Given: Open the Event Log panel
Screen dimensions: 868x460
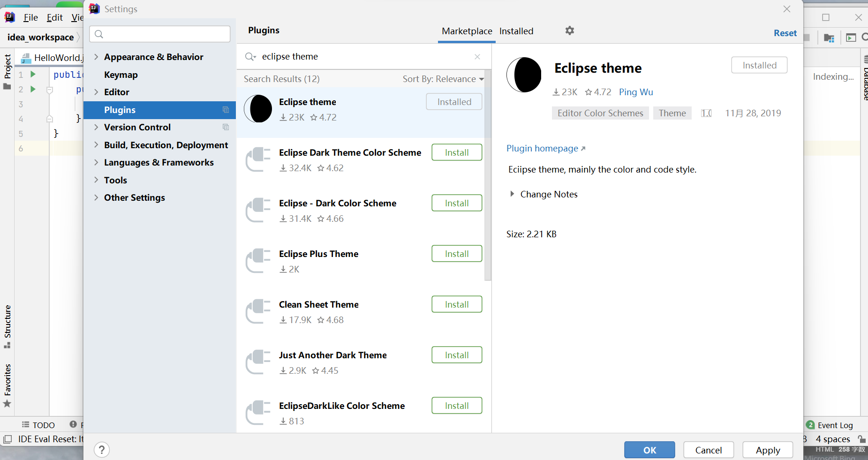Looking at the screenshot, I should [x=830, y=425].
